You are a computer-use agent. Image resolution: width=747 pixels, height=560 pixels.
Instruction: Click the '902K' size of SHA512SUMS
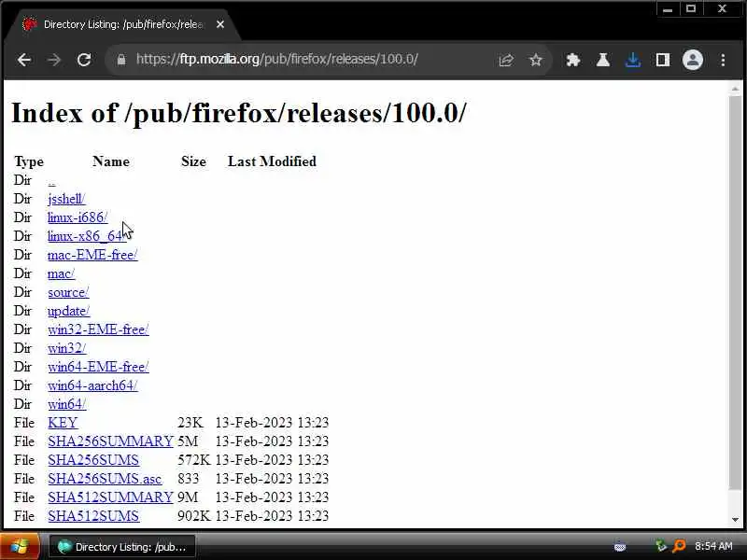pyautogui.click(x=193, y=516)
